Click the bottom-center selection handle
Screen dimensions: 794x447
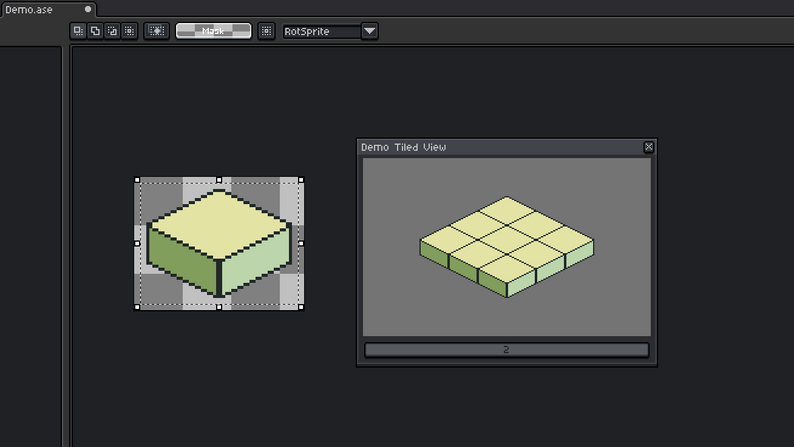219,307
